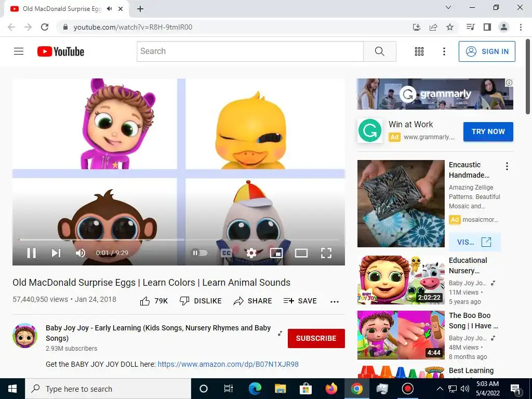Open the Chrome tab search chevron
Image resolution: width=532 pixels, height=399 pixels.
[x=448, y=7]
